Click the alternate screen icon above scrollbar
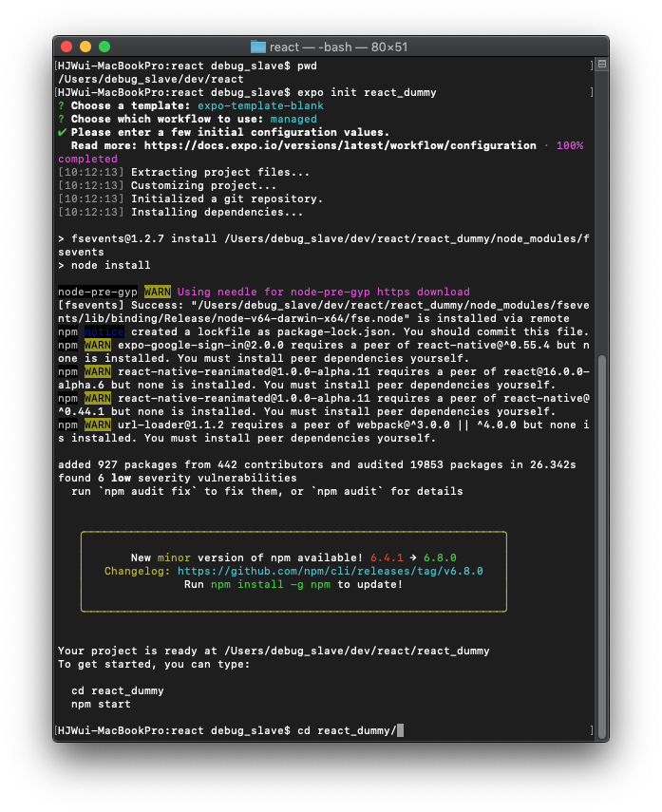This screenshot has height=812, width=662. coord(602,65)
